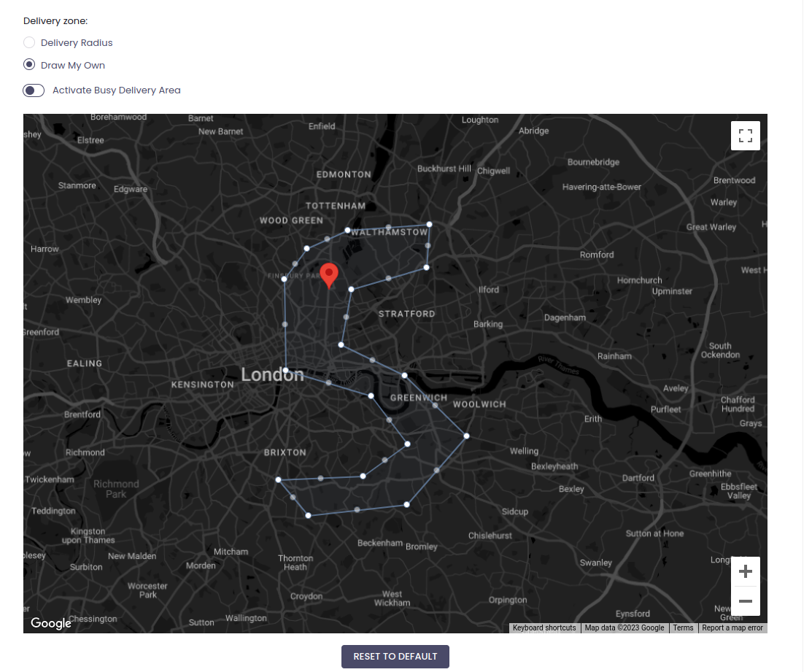The width and height of the screenshot is (812, 672).
Task: Toggle fullscreen view of the map
Action: coord(745,136)
